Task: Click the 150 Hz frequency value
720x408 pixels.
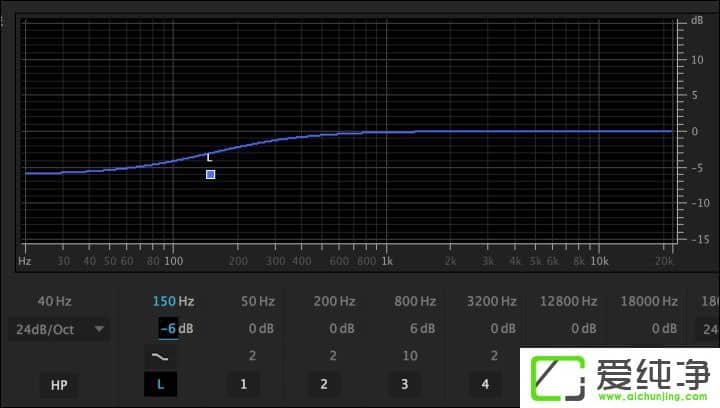Action: click(173, 301)
